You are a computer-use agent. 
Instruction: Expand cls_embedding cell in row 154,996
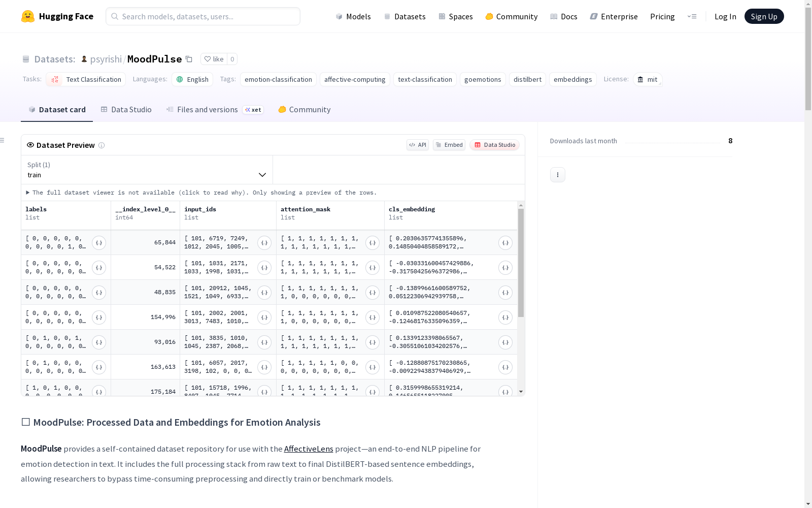pos(505,317)
